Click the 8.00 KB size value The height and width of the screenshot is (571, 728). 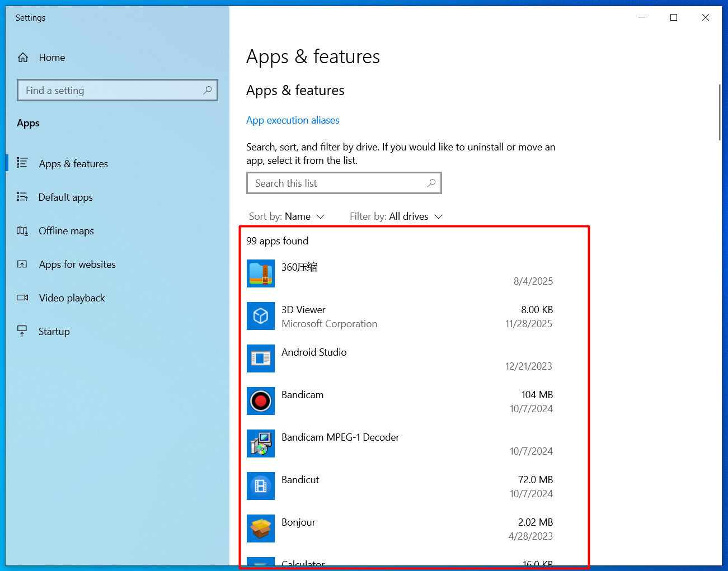pos(537,310)
